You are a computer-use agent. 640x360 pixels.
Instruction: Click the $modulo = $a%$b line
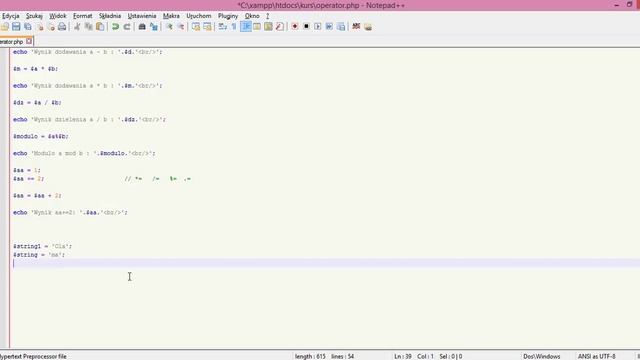tap(41, 136)
